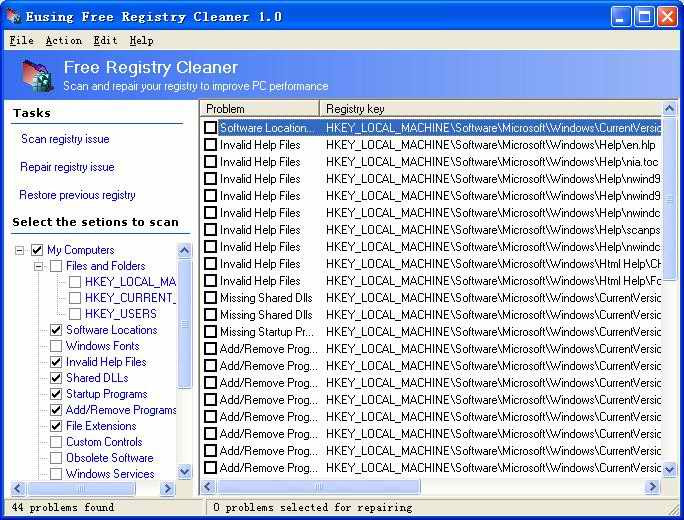Collapse the My Computers tree node
The image size is (684, 520).
pos(20,250)
